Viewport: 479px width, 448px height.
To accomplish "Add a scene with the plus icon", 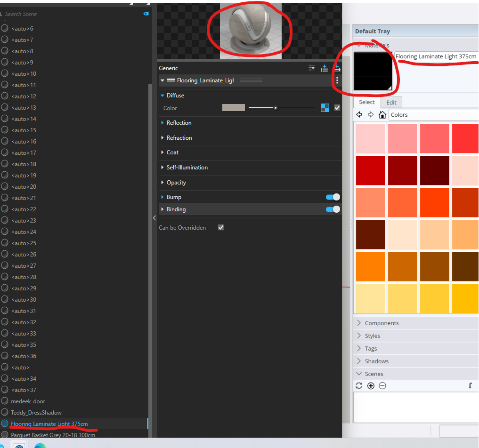I will coord(371,386).
